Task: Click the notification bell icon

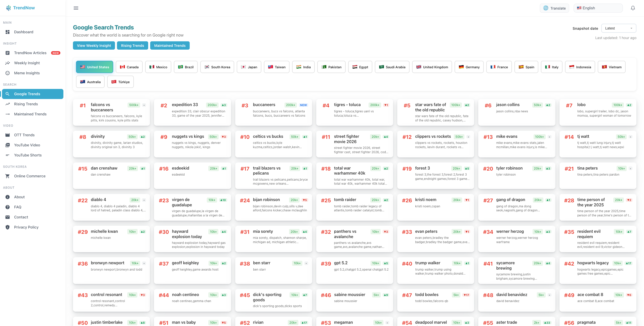Action: (x=633, y=8)
